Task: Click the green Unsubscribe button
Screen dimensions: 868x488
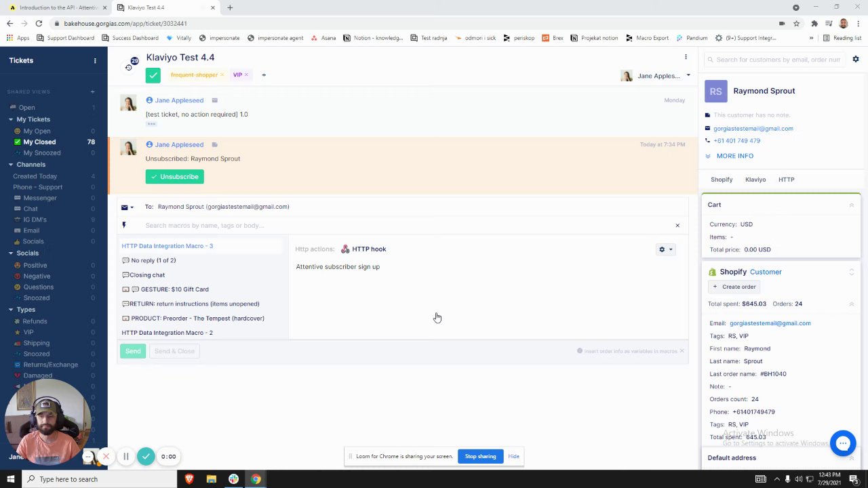Action: [174, 177]
